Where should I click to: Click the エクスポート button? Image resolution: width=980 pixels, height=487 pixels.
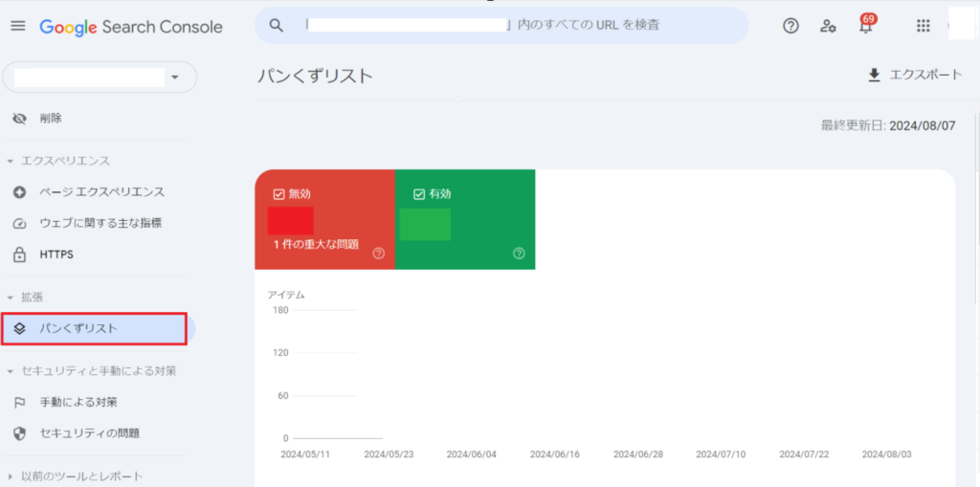point(915,75)
